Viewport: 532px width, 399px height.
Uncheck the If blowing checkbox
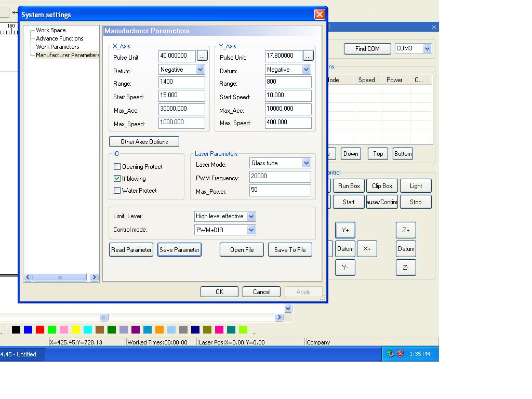click(x=117, y=179)
